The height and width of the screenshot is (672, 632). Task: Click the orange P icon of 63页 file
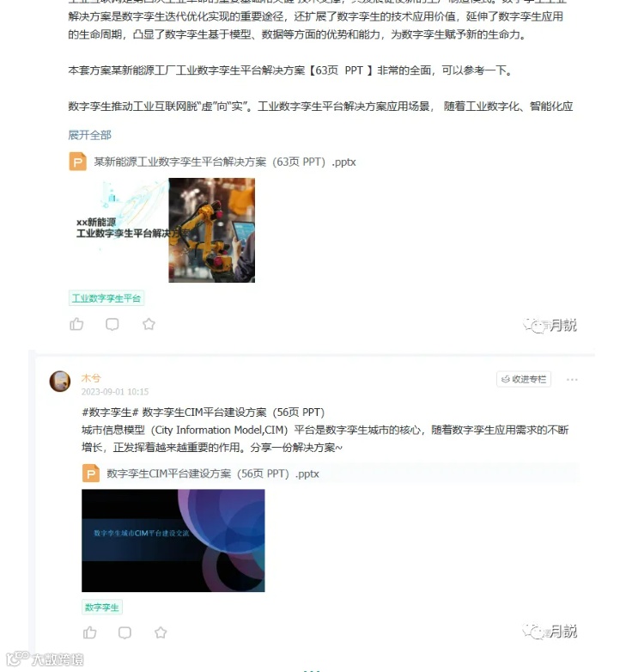77,162
